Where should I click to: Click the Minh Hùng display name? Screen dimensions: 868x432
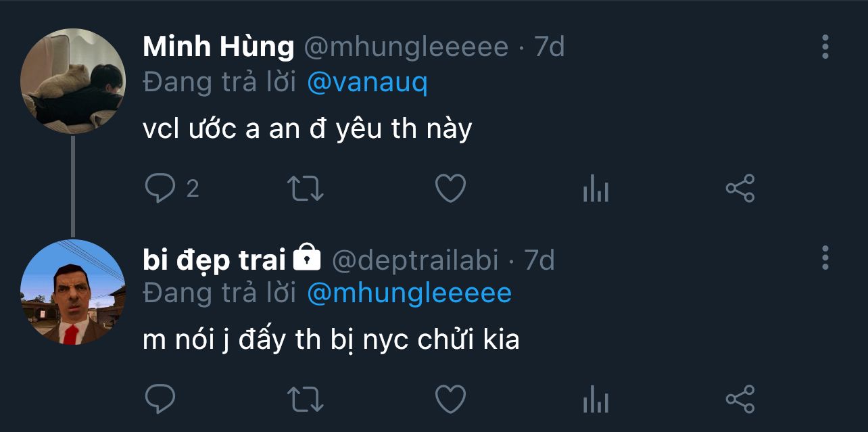(218, 47)
